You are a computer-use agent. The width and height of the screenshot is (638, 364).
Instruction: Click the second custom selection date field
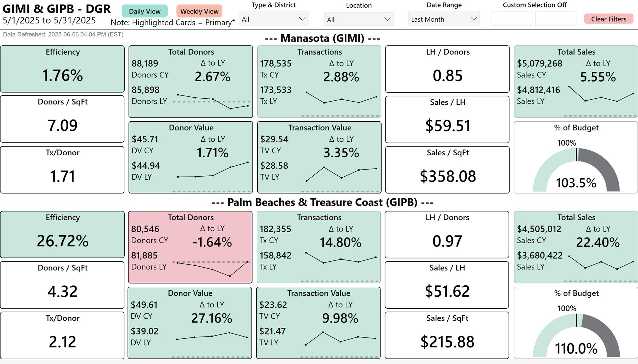(x=555, y=19)
